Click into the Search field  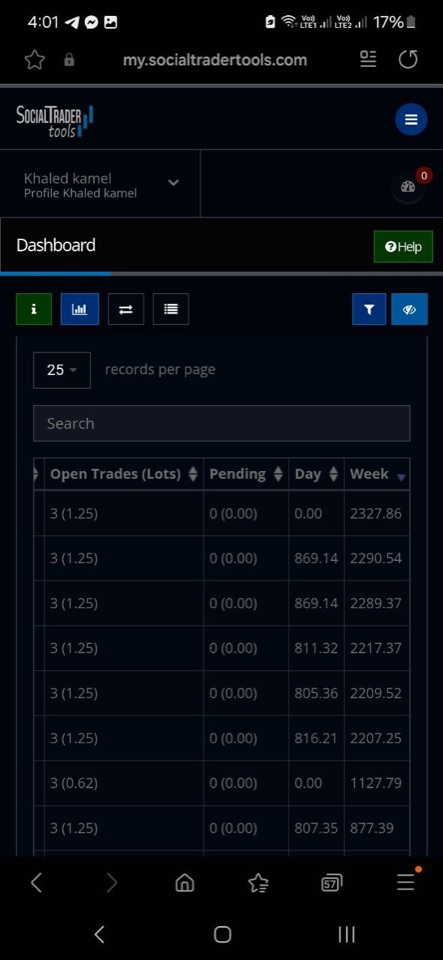pyautogui.click(x=222, y=423)
